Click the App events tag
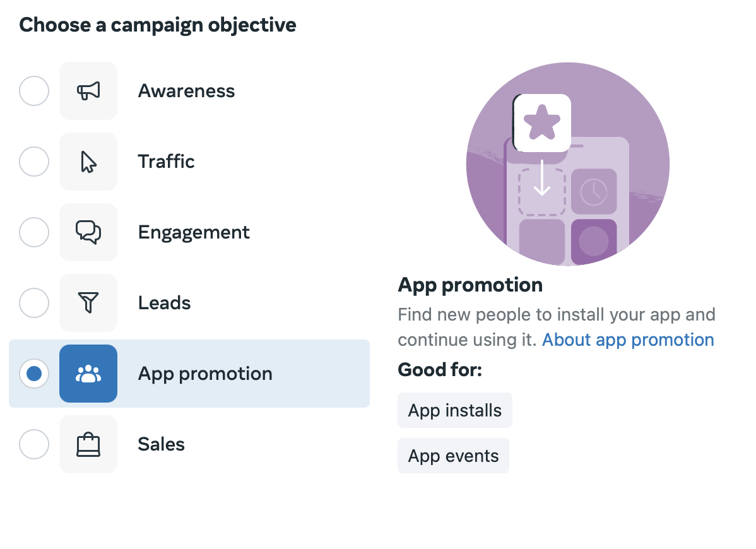Image resolution: width=756 pixels, height=549 pixels. click(x=453, y=456)
